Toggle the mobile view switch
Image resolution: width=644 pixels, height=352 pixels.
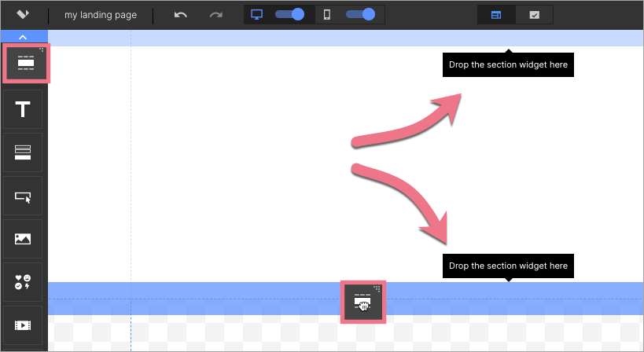(360, 14)
